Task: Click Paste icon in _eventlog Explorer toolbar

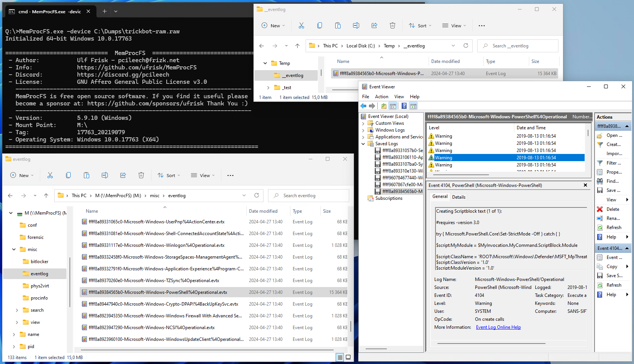Action: click(338, 25)
